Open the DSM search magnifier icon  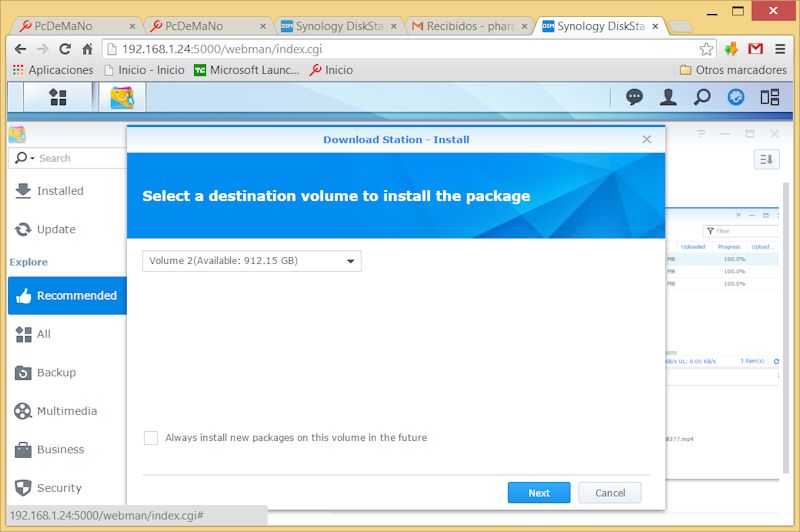click(702, 97)
